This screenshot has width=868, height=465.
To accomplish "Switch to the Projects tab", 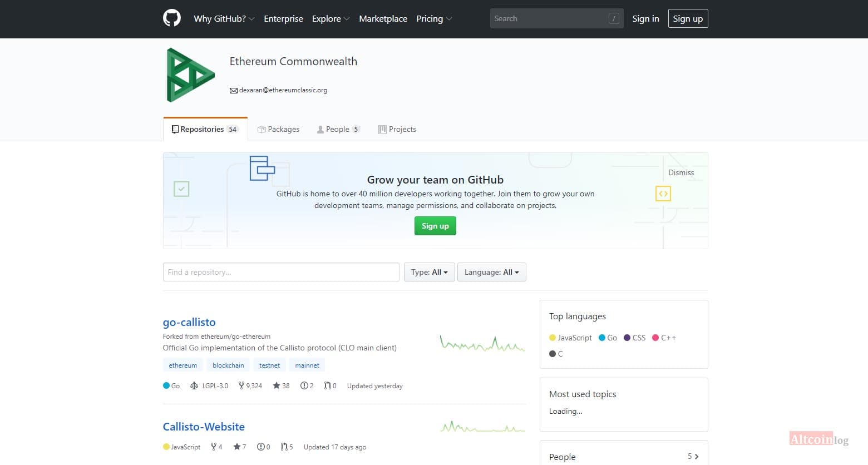I will pos(397,129).
